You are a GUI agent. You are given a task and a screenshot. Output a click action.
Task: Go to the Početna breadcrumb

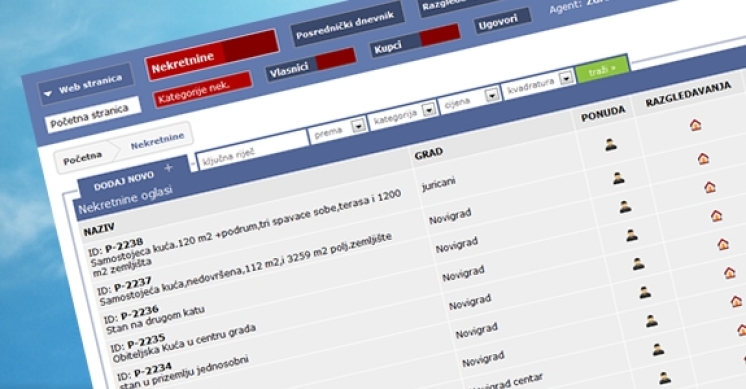[x=82, y=158]
